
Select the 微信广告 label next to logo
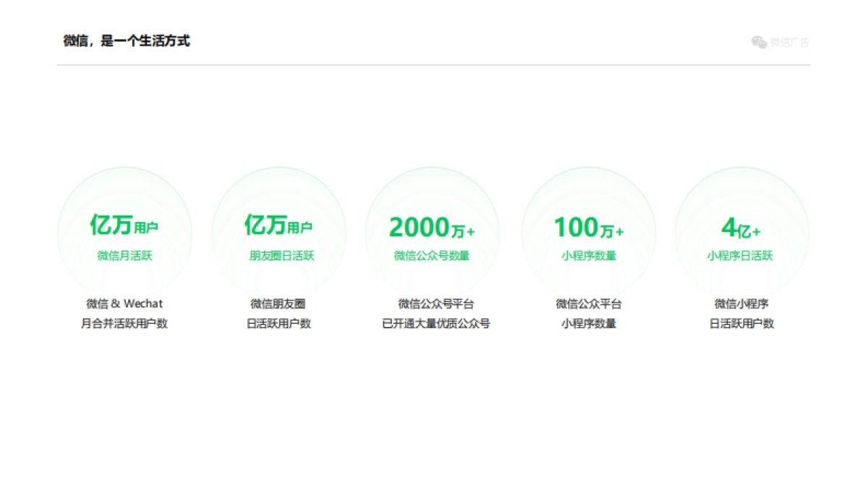791,43
